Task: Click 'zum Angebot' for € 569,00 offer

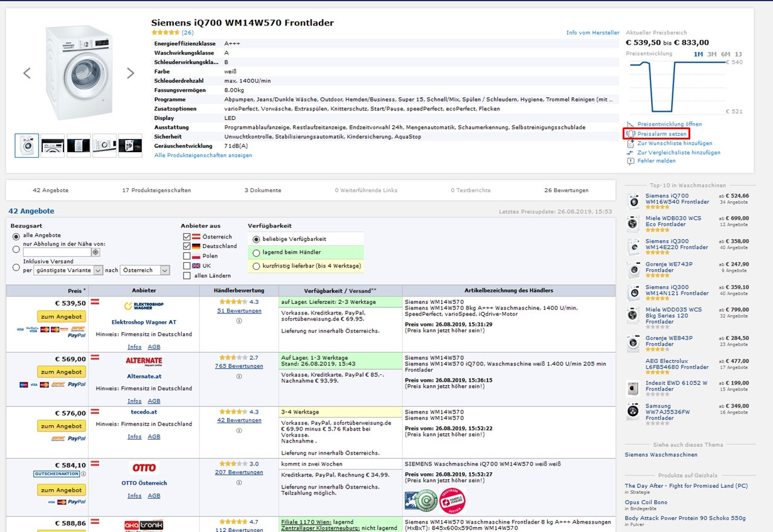Action: coord(61,372)
